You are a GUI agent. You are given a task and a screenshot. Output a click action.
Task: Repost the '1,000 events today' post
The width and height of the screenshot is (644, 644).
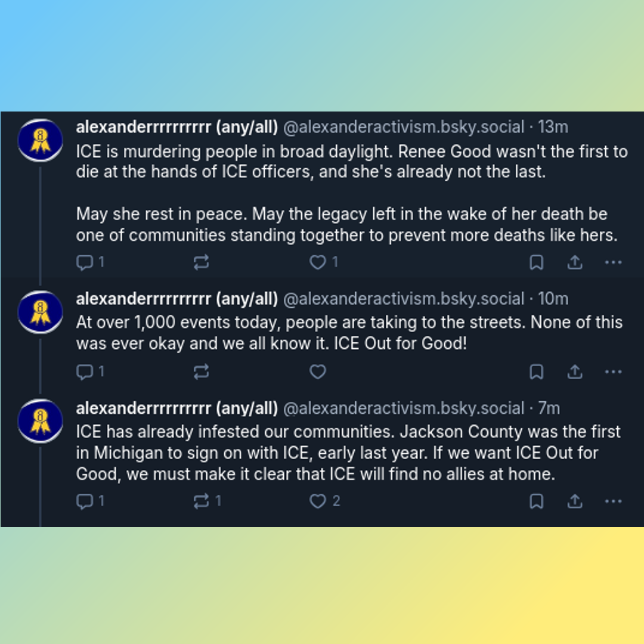(x=202, y=372)
